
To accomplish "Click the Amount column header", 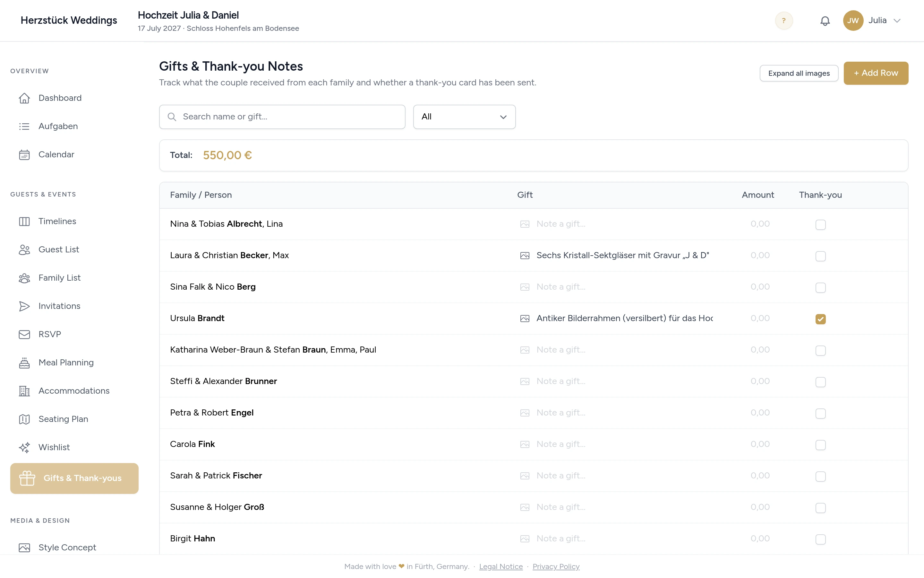I will coord(758,195).
